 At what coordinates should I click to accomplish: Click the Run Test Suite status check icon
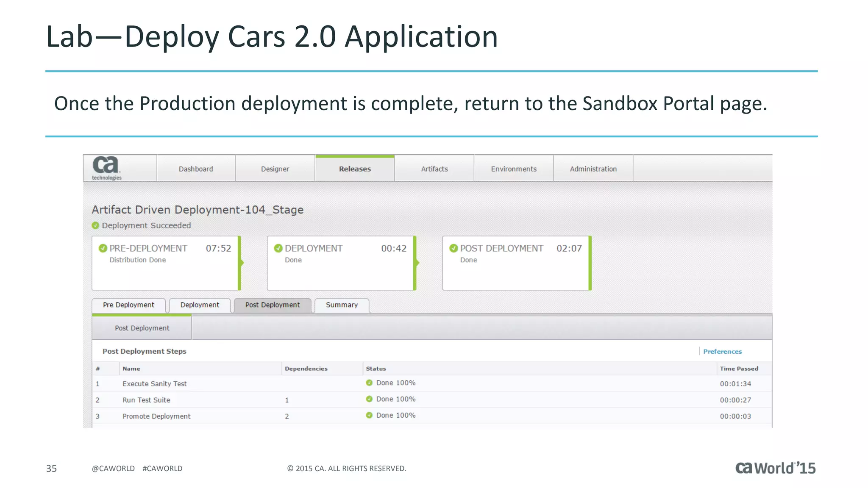tap(369, 399)
